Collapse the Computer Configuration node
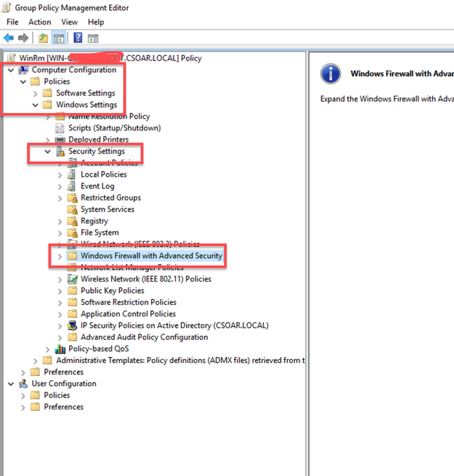Viewport: 454px width, 476px height. [11, 70]
